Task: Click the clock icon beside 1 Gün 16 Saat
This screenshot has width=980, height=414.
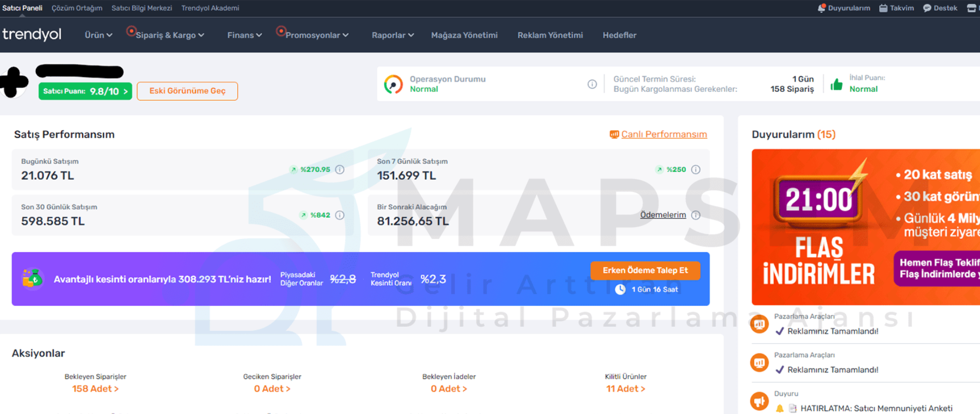Action: click(x=620, y=289)
